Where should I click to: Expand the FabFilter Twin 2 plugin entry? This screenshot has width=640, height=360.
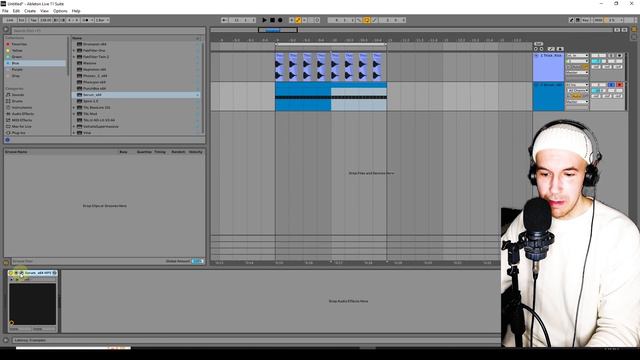pyautogui.click(x=74, y=57)
